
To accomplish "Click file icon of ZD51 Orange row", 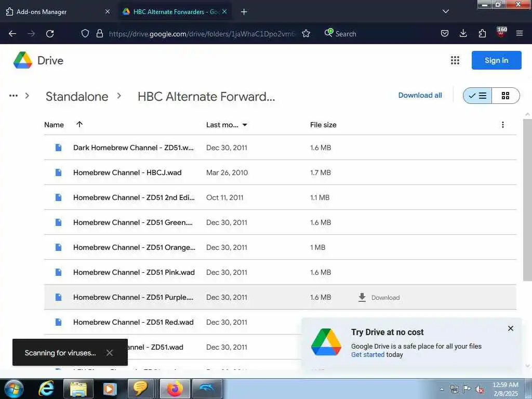I will pyautogui.click(x=58, y=247).
